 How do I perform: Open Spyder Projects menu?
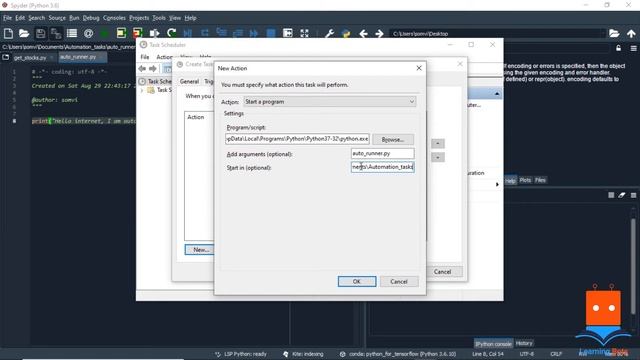tap(139, 18)
